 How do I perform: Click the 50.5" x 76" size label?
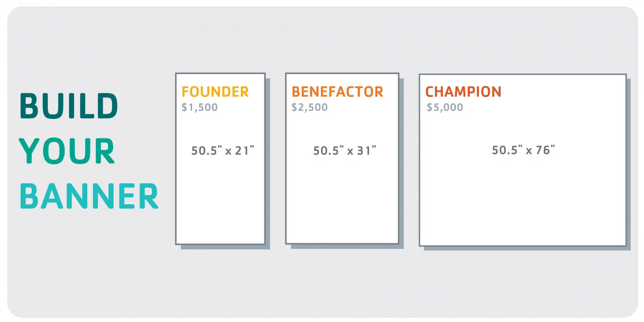pos(523,150)
